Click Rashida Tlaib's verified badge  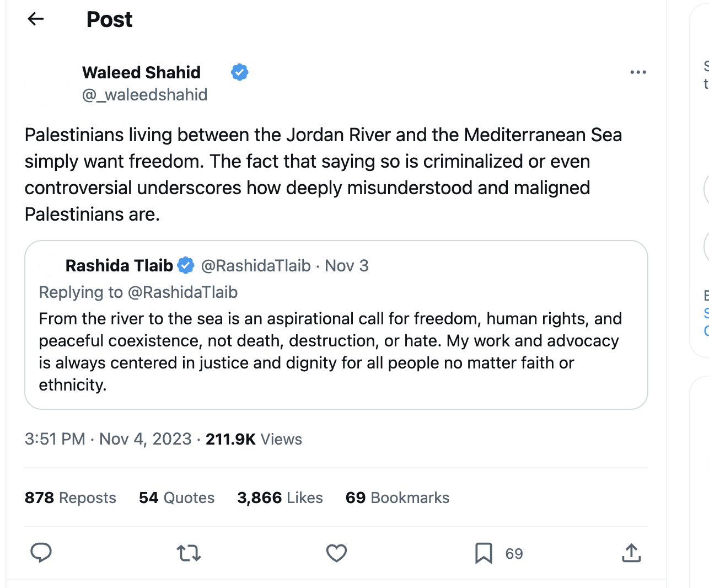pyautogui.click(x=186, y=265)
